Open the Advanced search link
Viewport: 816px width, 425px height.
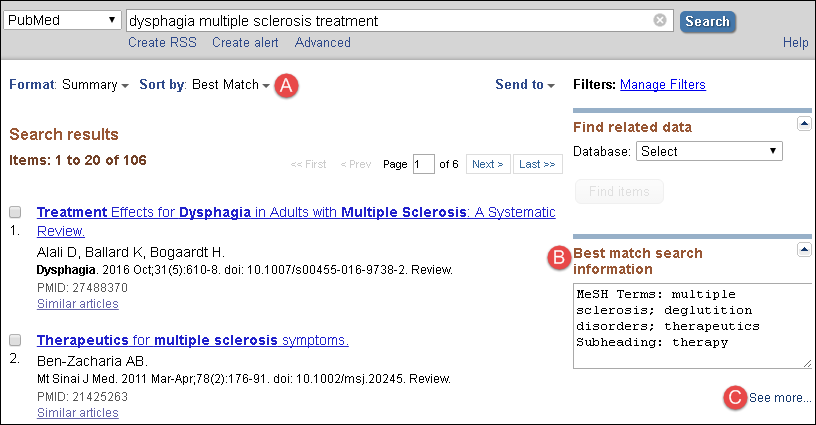322,43
